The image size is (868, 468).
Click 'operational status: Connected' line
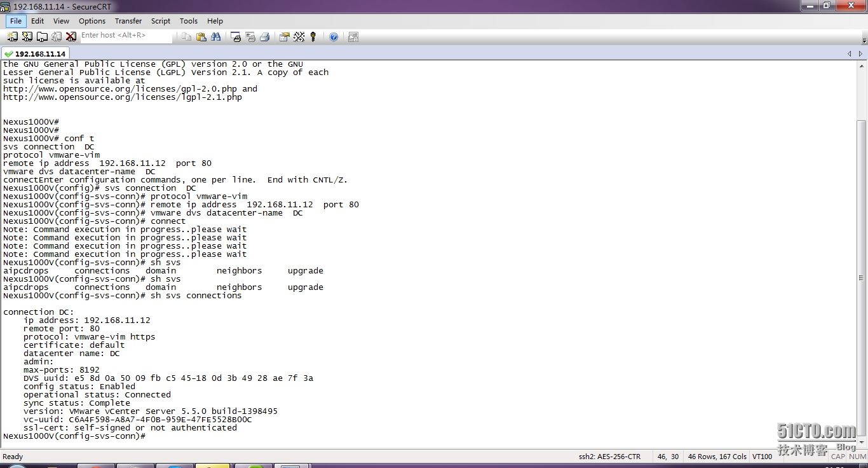tap(97, 395)
